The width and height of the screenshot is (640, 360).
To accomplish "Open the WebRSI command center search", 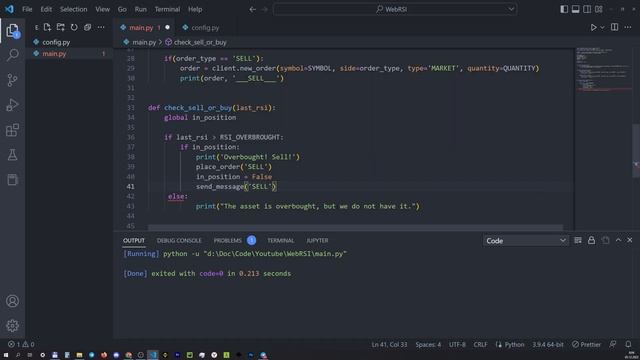I will (x=395, y=9).
